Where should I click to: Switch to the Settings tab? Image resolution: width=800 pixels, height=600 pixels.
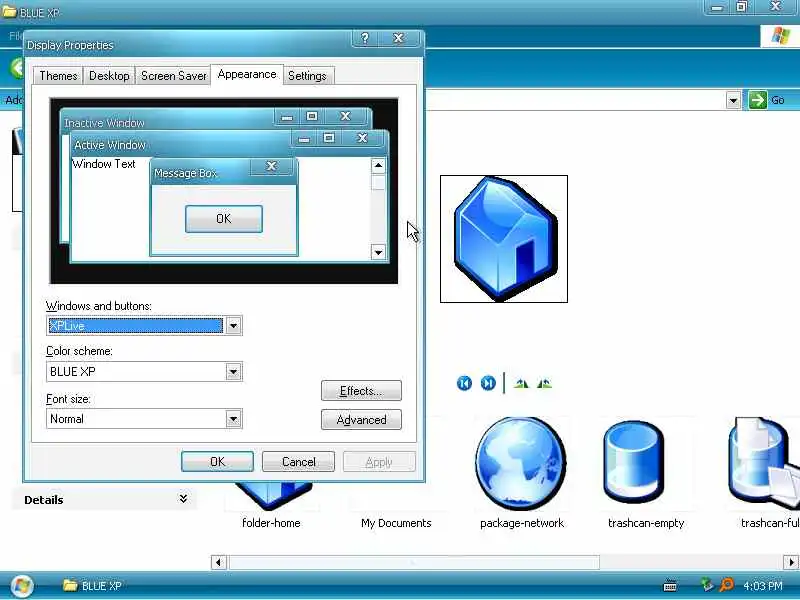(x=307, y=76)
